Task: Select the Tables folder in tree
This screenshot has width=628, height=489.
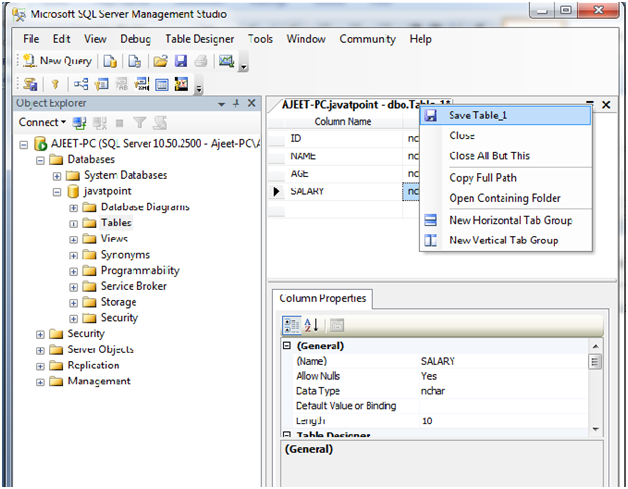Action: click(x=116, y=223)
